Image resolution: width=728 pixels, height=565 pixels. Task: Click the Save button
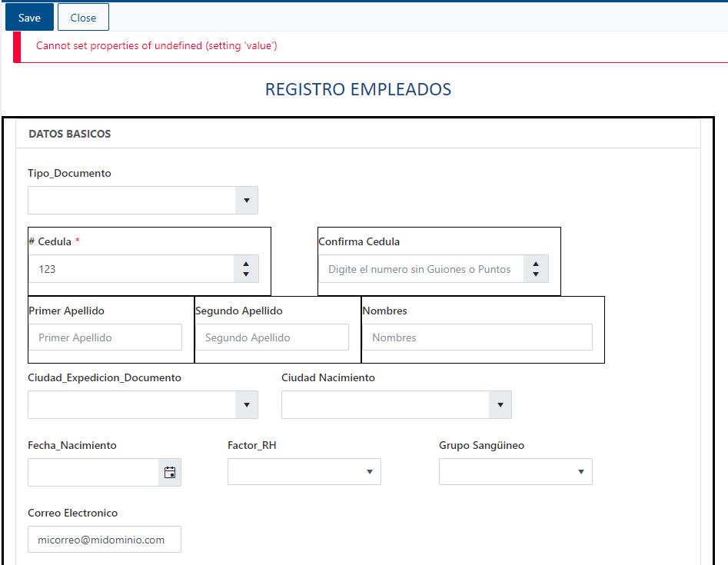pyautogui.click(x=29, y=17)
